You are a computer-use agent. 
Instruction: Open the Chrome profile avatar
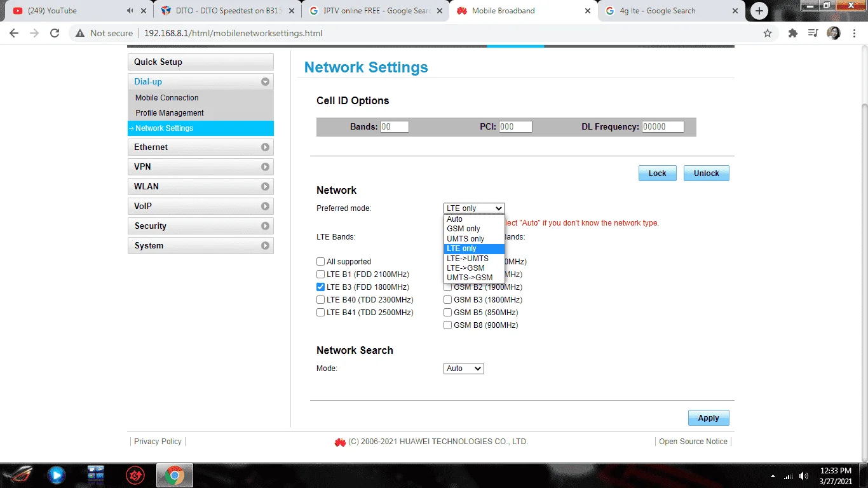point(834,33)
